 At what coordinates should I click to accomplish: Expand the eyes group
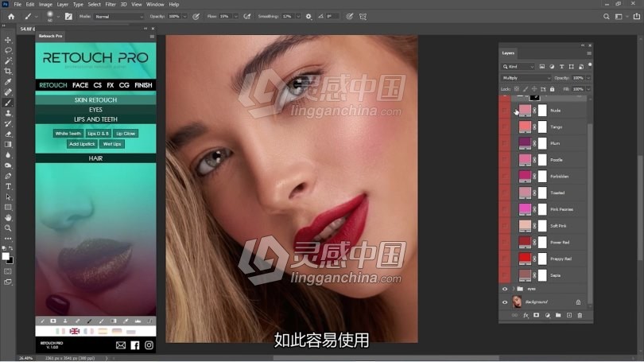pos(514,289)
